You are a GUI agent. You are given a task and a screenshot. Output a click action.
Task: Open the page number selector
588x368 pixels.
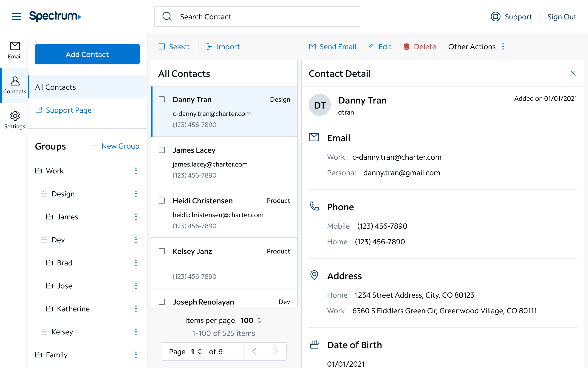coord(196,351)
